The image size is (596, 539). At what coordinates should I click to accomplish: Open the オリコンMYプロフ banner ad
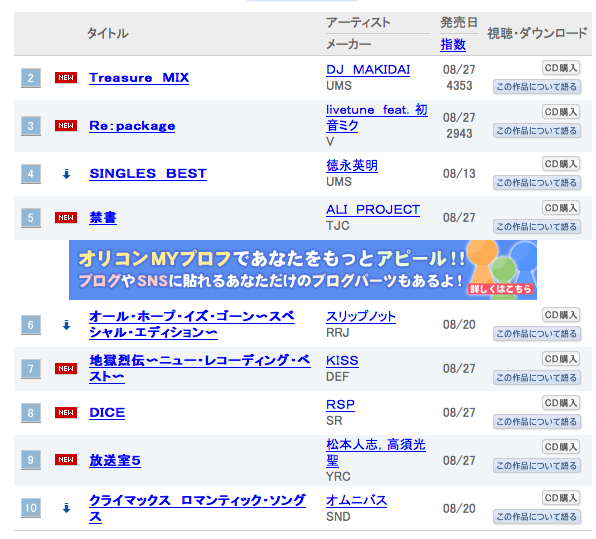303,270
